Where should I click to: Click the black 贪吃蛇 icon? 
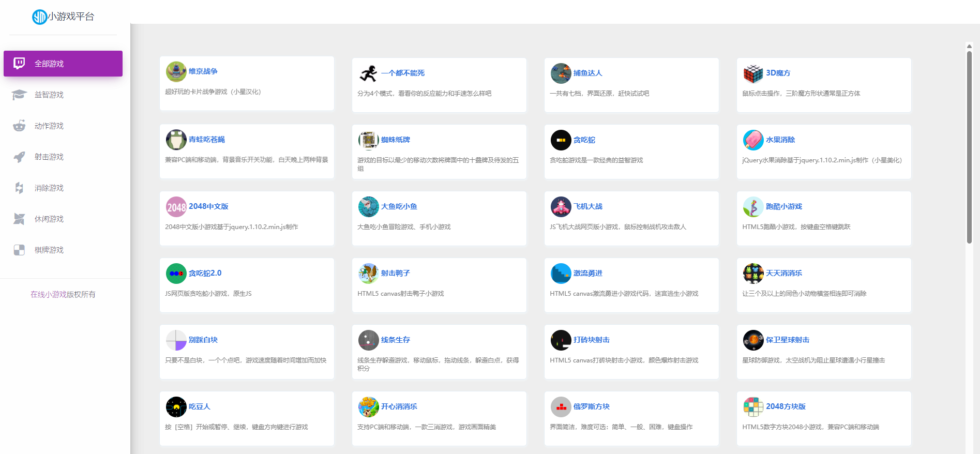point(561,140)
